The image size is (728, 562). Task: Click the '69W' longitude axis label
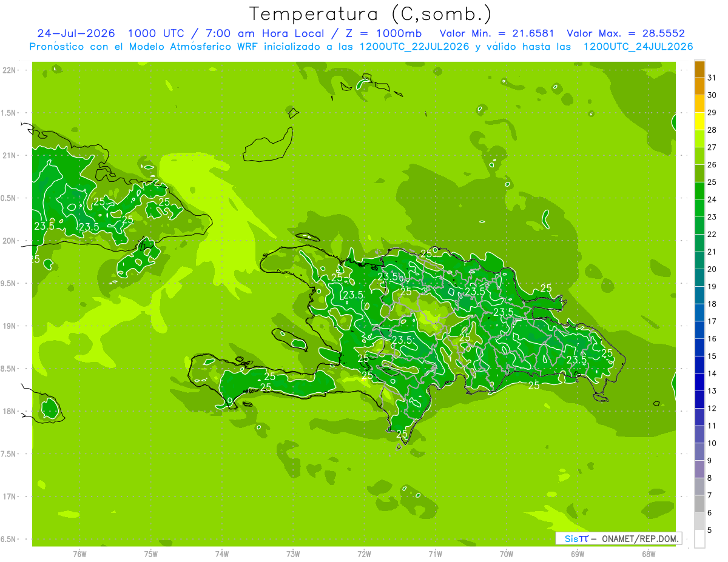[578, 554]
